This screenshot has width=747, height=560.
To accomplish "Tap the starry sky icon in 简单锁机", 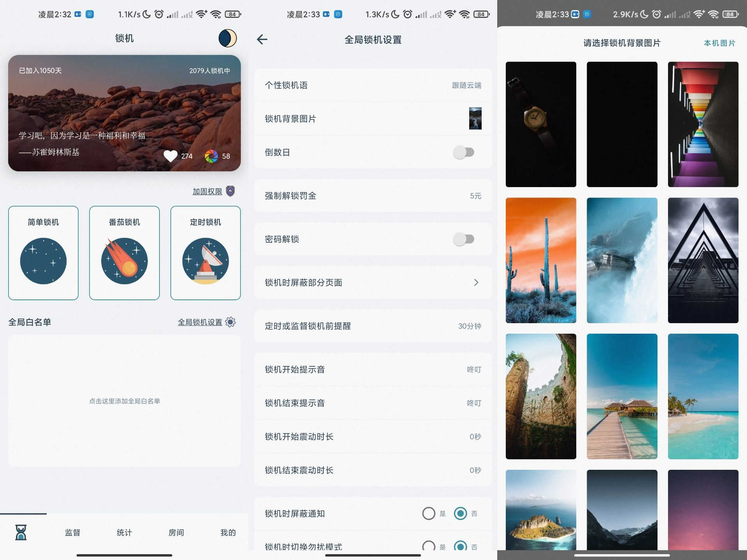I will [43, 261].
